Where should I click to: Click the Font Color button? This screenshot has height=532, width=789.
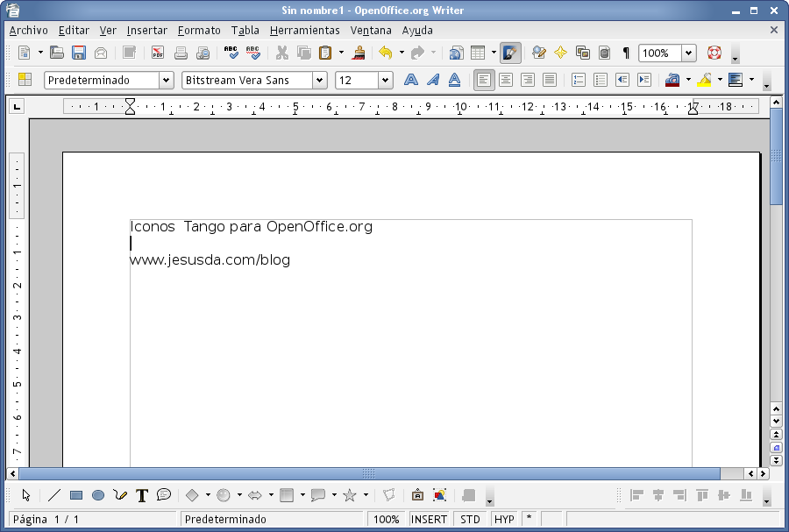[x=672, y=80]
